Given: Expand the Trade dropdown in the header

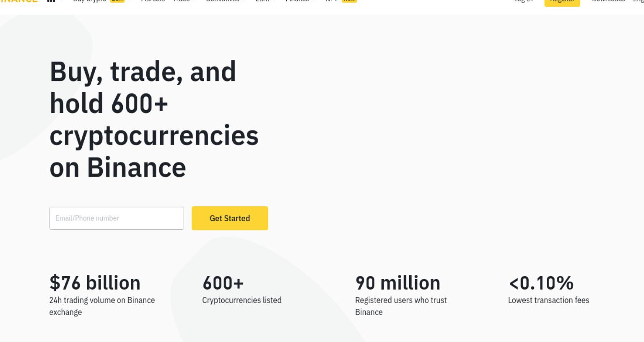Looking at the screenshot, I should [182, 1].
